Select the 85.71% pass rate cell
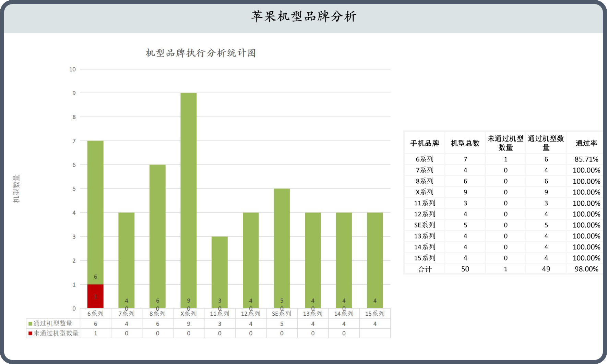The height and width of the screenshot is (364, 607). coord(586,159)
